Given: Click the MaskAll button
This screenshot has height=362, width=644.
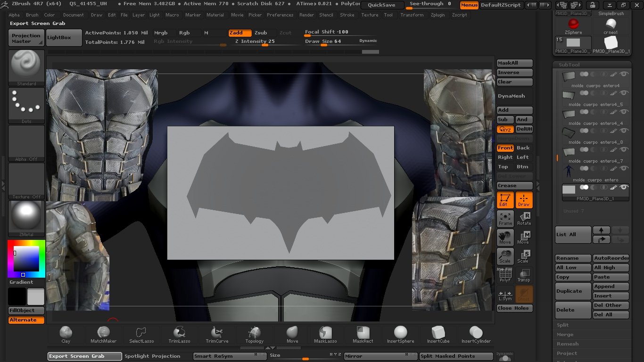Looking at the screenshot, I should [515, 63].
